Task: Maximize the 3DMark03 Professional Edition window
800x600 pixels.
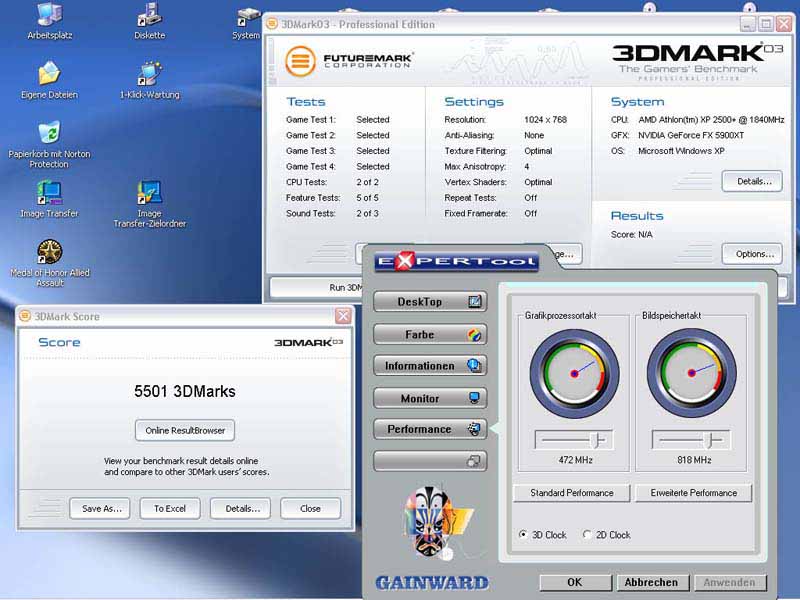Action: click(x=766, y=23)
